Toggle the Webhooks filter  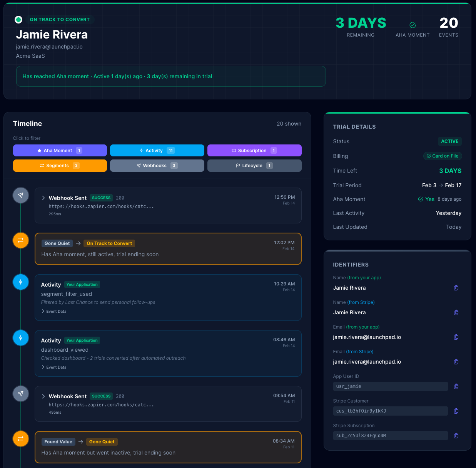click(x=157, y=165)
